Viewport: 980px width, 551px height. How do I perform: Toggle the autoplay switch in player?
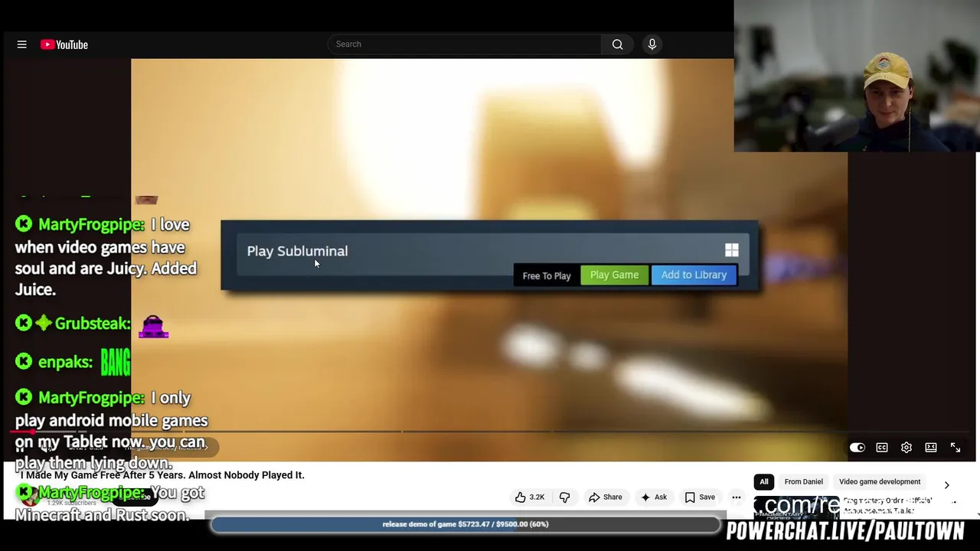[857, 448]
